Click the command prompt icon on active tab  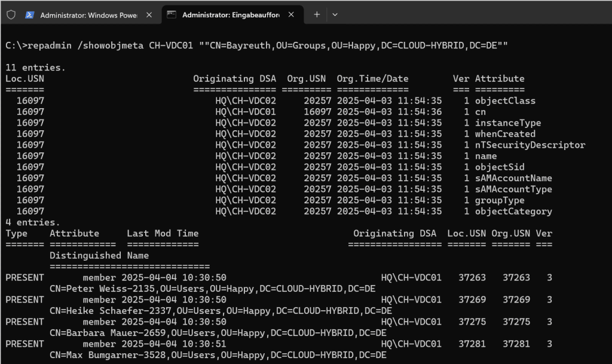(172, 15)
